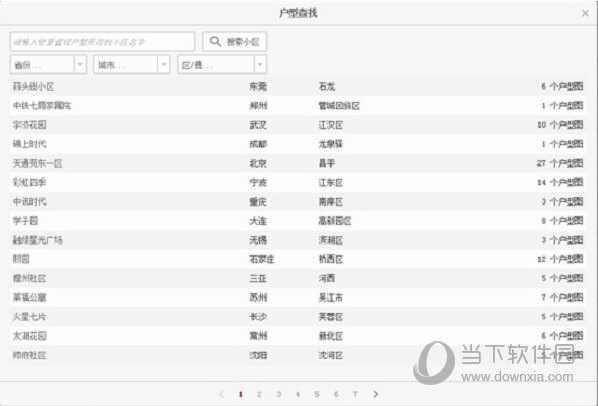
Task: Click the 江汉区 district cell
Action: [x=331, y=125]
